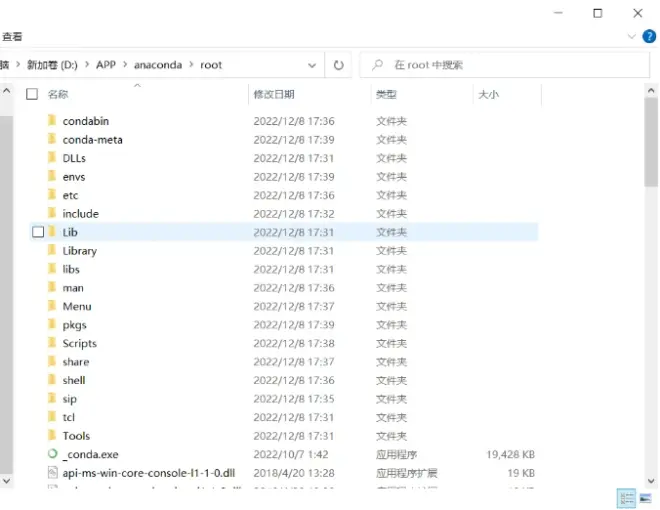660x510 pixels.
Task: Click the api-ms-win-core-console dll file icon
Action: coord(53,473)
